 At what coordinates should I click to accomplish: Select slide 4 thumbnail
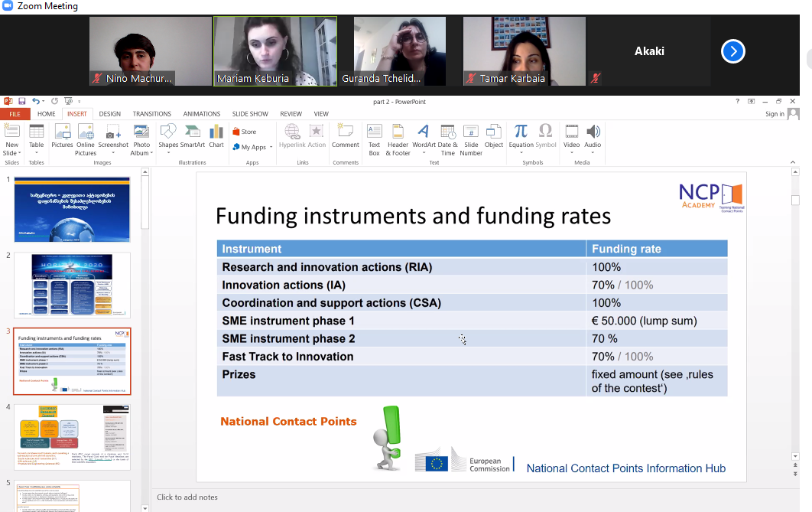coord(72,437)
